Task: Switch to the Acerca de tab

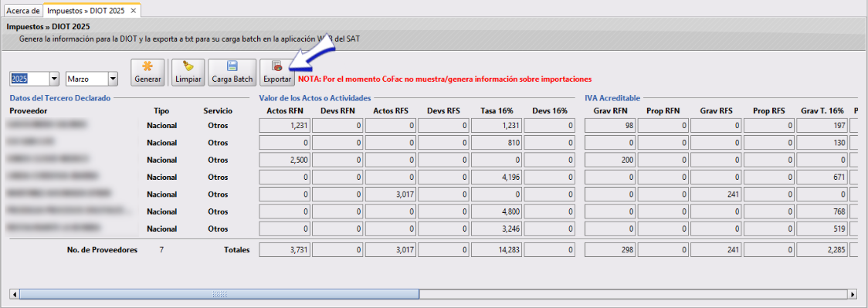Action: coord(22,11)
